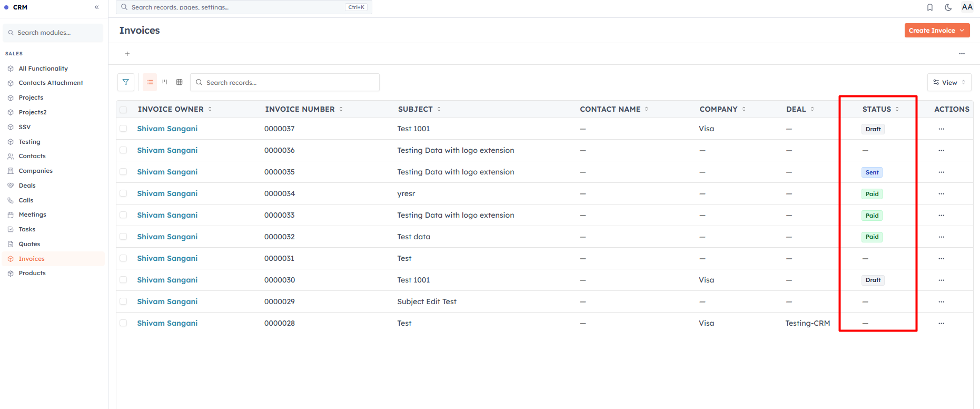Open actions menu for invoice 0000037
This screenshot has width=980, height=409.
click(x=941, y=129)
